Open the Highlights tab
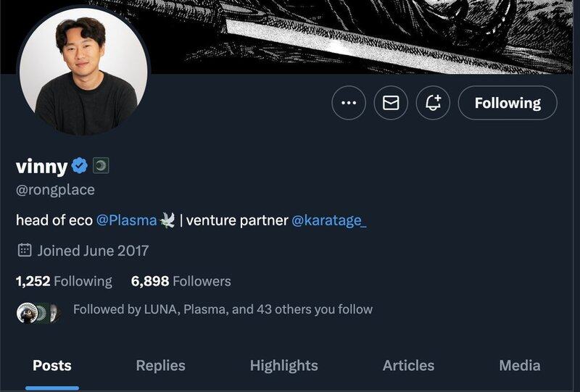The width and height of the screenshot is (580, 392). tap(283, 366)
